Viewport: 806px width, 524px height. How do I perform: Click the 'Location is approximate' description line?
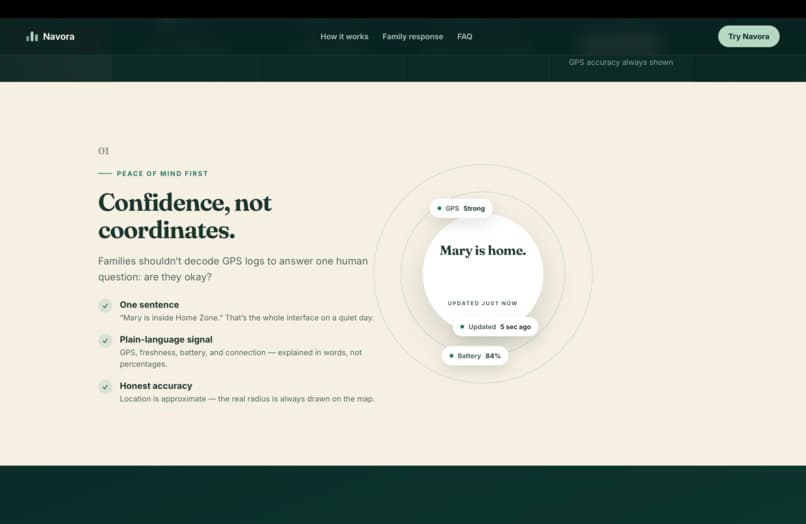(247, 399)
